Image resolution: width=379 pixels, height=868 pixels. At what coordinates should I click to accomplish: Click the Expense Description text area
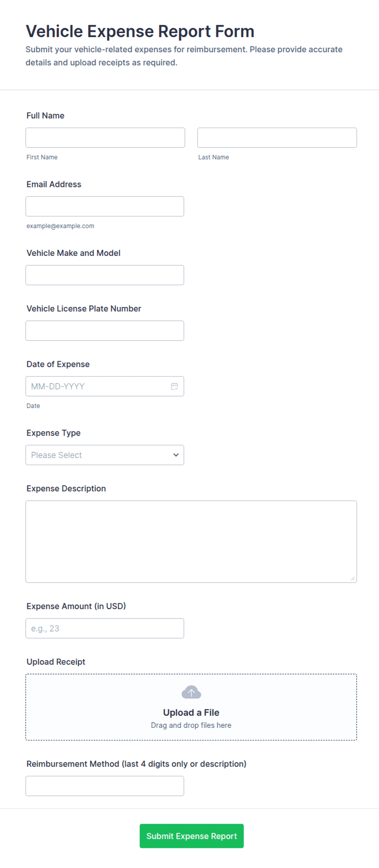pyautogui.click(x=191, y=542)
